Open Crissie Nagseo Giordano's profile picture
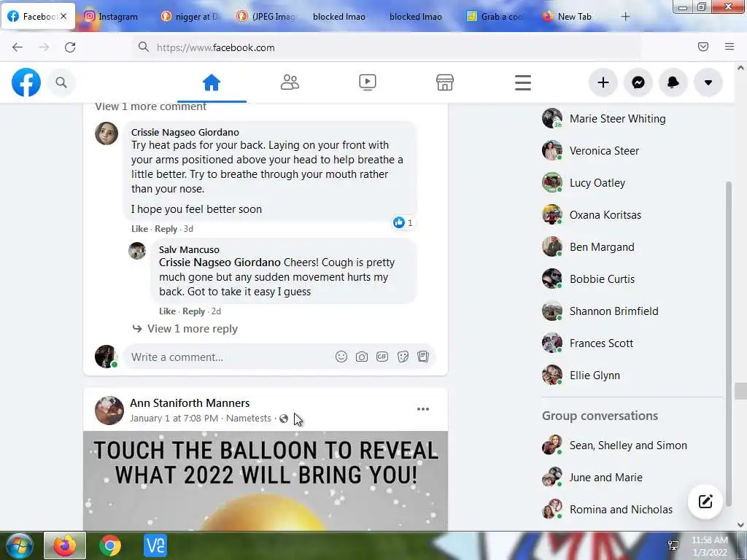The width and height of the screenshot is (747, 560). [107, 133]
